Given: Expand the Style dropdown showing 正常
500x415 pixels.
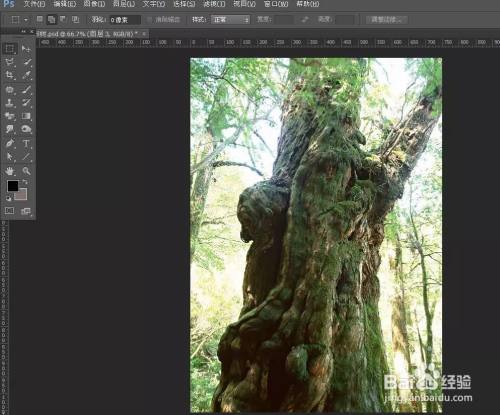Looking at the screenshot, I should coord(231,20).
